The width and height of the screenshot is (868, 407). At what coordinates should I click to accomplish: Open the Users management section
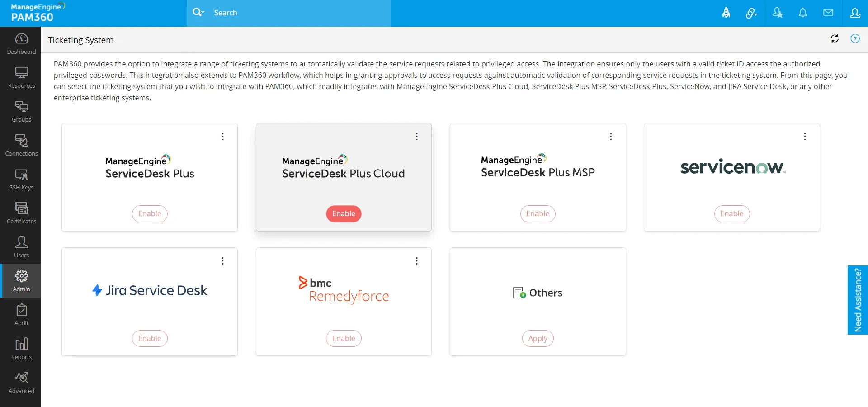21,246
